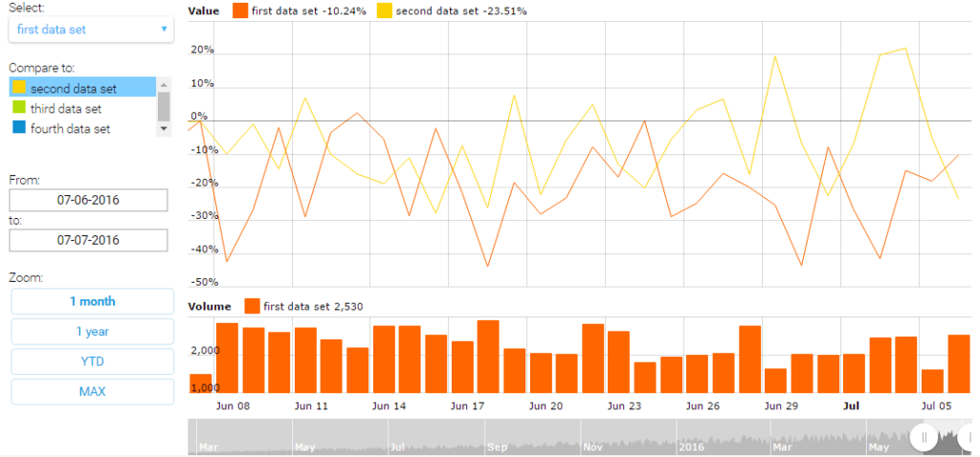Screen dimensions: 980x457
Task: Toggle Volume first data set legend marker
Action: point(253,306)
